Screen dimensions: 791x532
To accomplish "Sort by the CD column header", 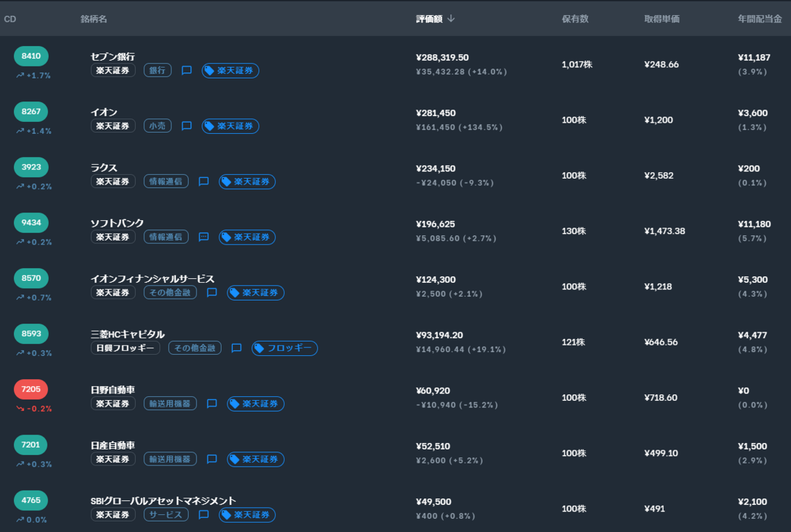I will (10, 19).
